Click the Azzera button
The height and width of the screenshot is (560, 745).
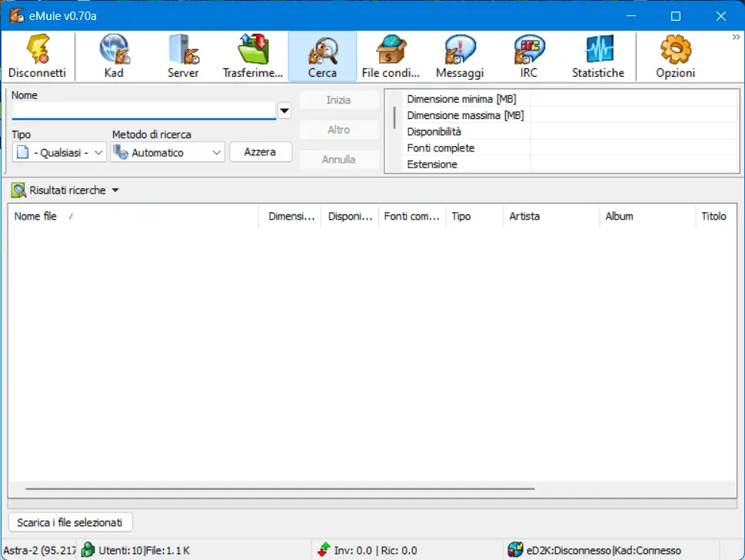tap(261, 152)
